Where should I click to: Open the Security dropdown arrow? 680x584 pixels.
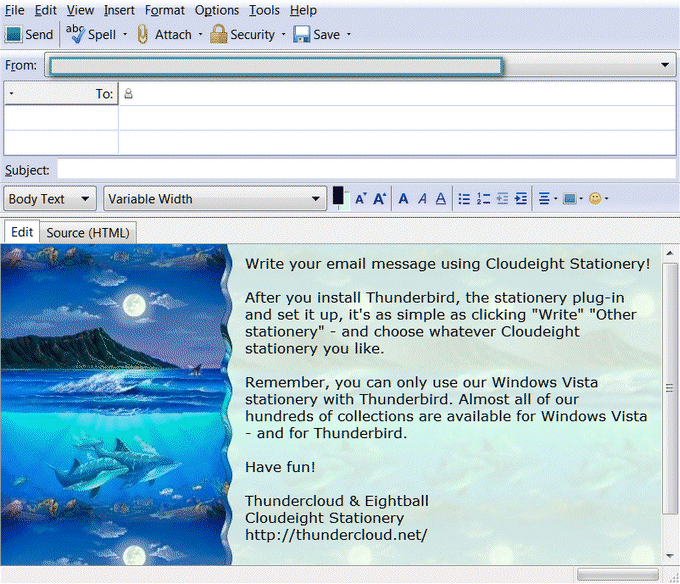(x=283, y=34)
